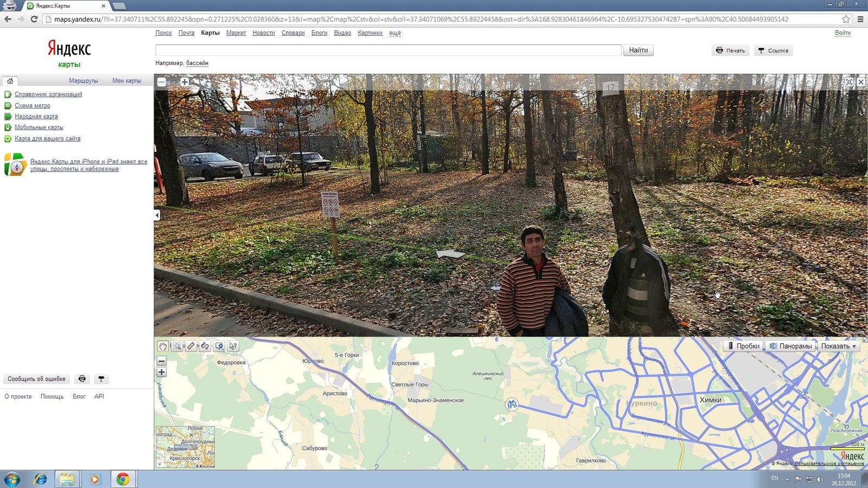The image size is (868, 488).
Task: Collapse the left sidebar panel
Action: 157,215
